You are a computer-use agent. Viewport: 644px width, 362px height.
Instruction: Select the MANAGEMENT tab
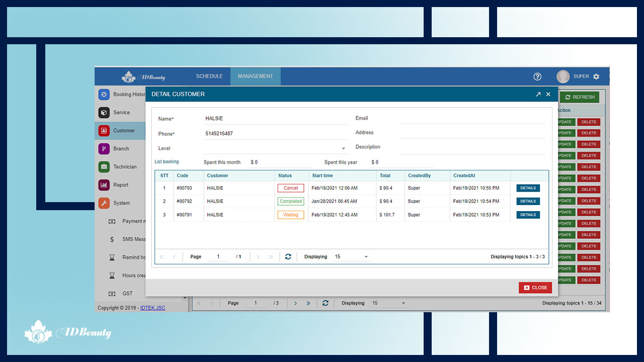pos(256,76)
